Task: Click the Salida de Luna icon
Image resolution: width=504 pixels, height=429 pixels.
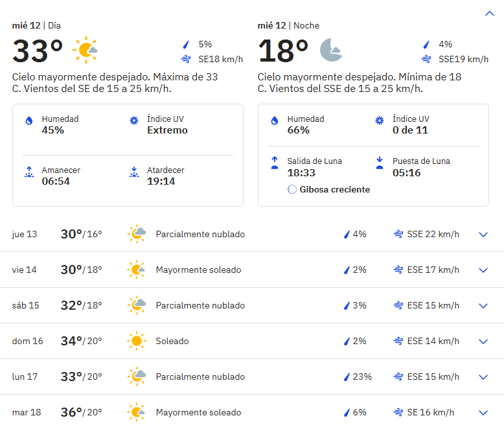Action: click(x=275, y=163)
